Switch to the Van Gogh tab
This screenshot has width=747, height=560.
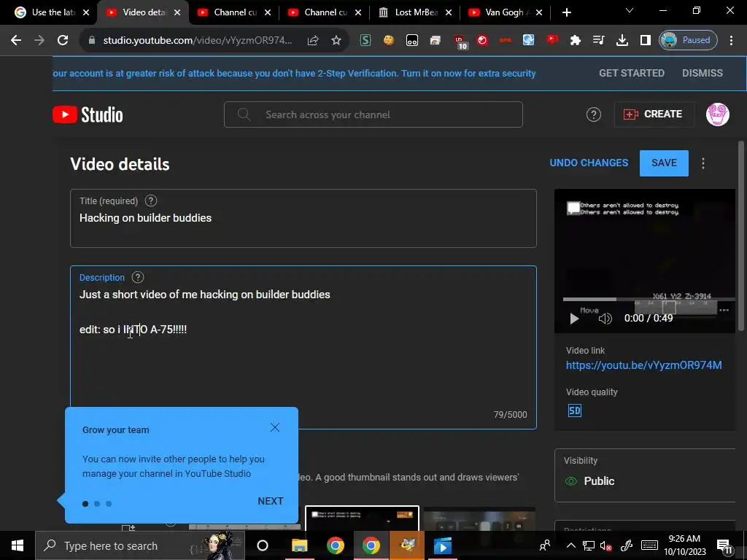click(505, 12)
